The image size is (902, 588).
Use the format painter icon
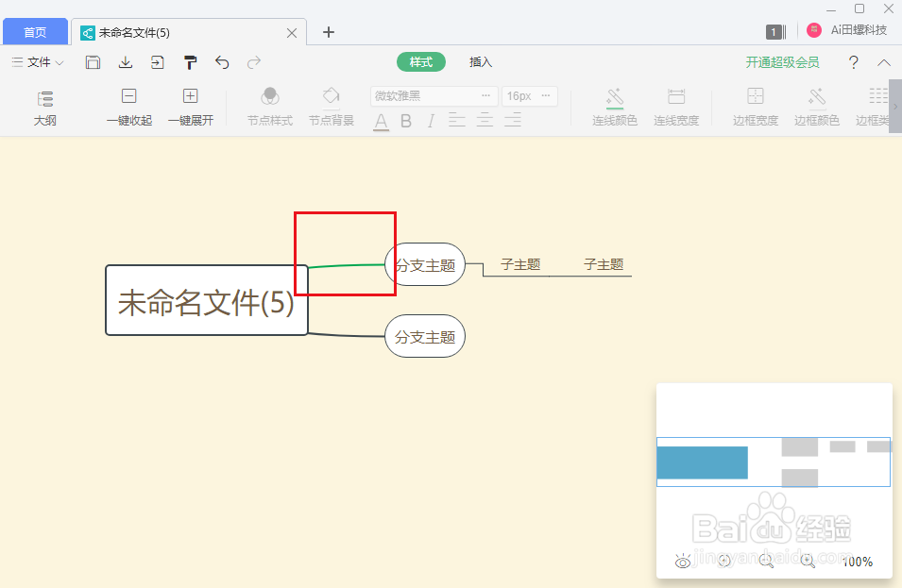point(190,62)
